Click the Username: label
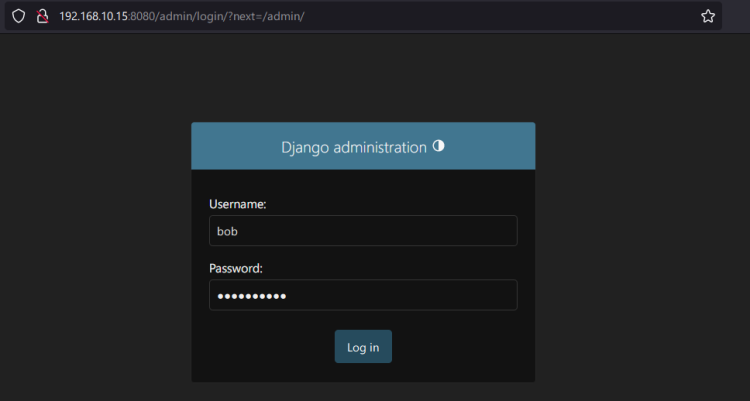This screenshot has height=401, width=750. tap(238, 204)
